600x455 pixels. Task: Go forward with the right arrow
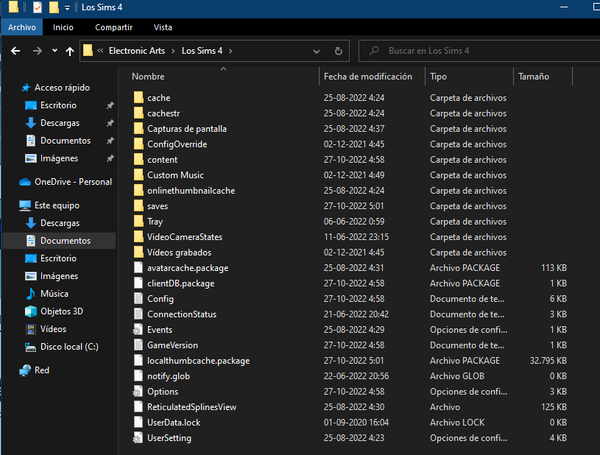click(37, 51)
